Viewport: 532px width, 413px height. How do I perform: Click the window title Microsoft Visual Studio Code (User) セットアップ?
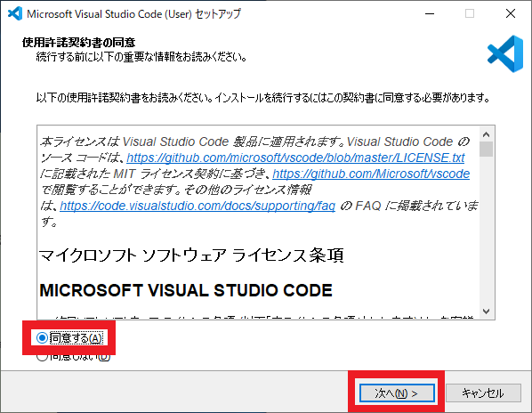pyautogui.click(x=133, y=13)
